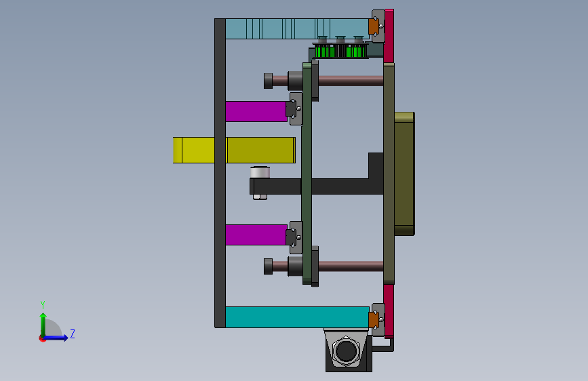Select the upper magenta block
This screenshot has height=381, width=588.
coord(256,111)
